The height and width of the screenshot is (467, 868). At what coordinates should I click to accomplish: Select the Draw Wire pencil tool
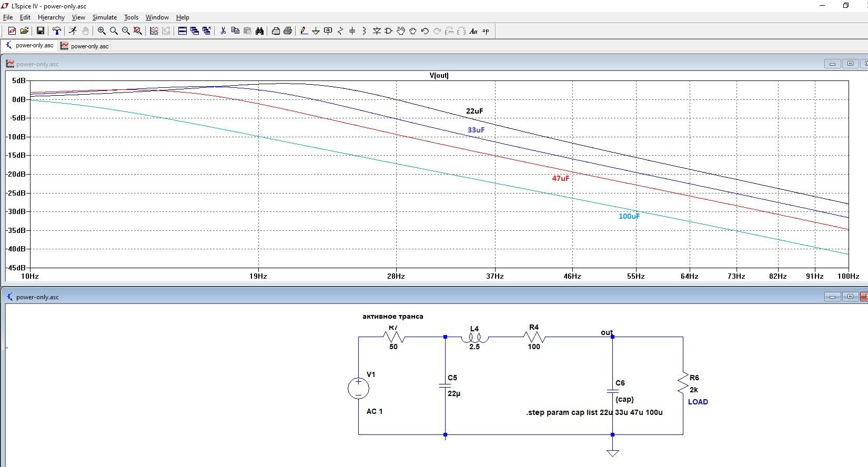[x=304, y=31]
